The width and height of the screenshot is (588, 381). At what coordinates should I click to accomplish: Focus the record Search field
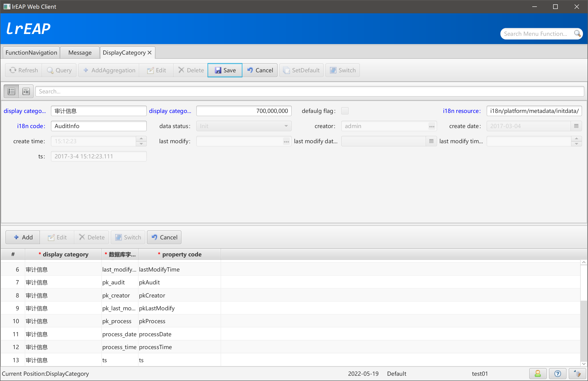pos(310,92)
